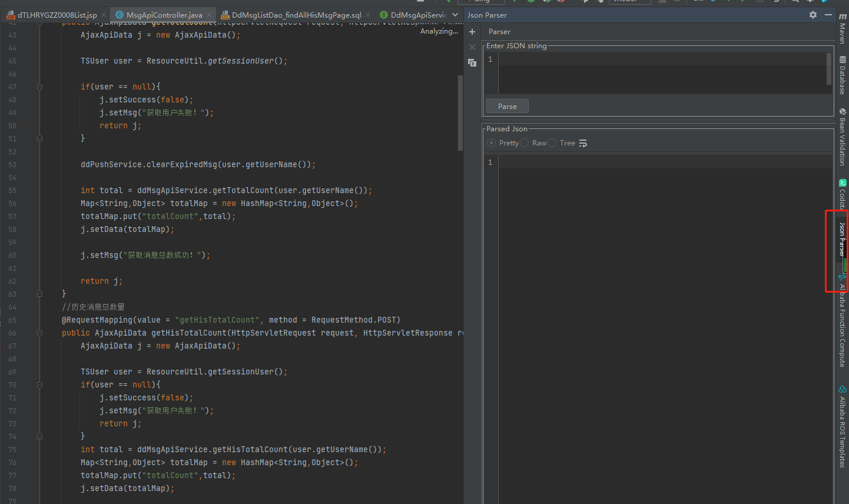The image size is (849, 504).
Task: Click on RequestMethod.POST at line 65
Action: [x=354, y=320]
